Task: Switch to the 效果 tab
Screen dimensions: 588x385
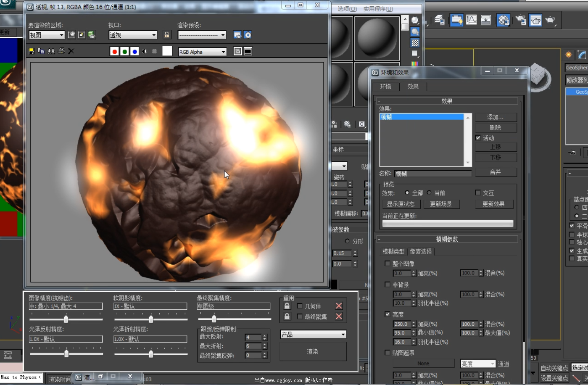Action: [x=413, y=87]
